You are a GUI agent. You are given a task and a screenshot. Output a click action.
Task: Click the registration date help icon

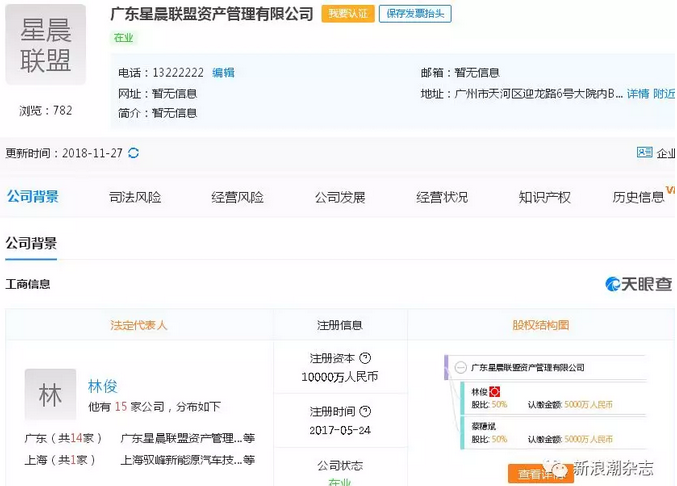click(365, 411)
